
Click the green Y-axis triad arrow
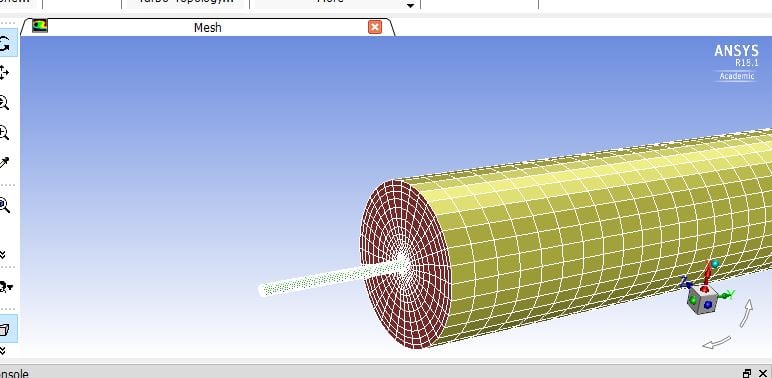pos(726,295)
